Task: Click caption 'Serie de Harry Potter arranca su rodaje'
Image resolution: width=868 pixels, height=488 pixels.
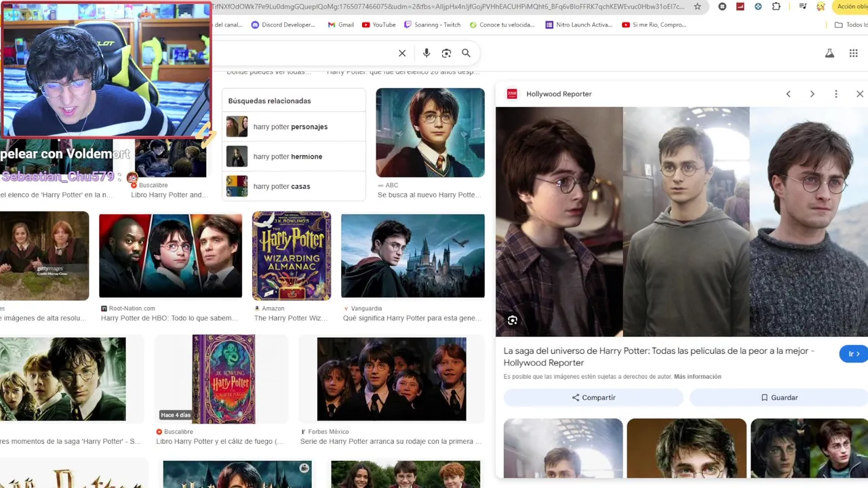Action: pyautogui.click(x=391, y=442)
